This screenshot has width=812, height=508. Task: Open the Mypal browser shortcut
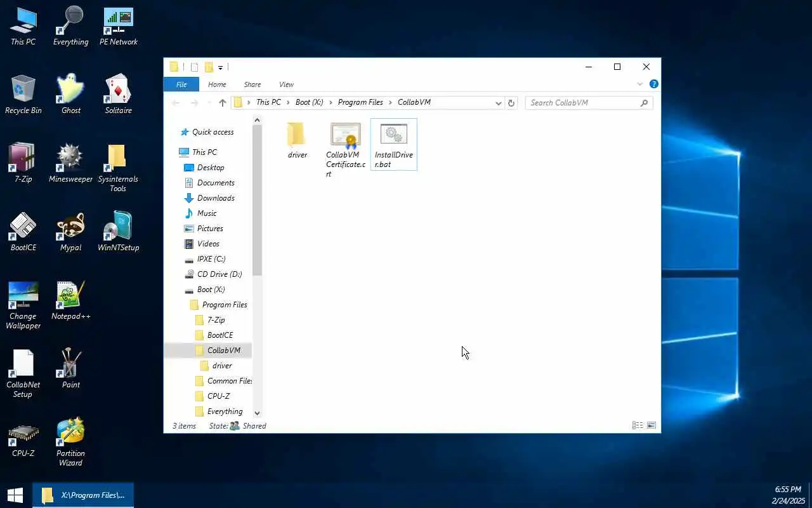tap(70, 232)
